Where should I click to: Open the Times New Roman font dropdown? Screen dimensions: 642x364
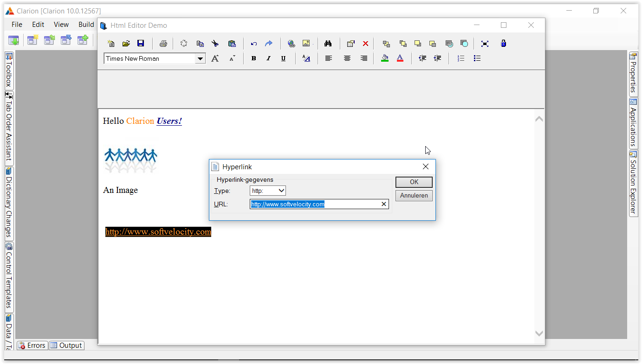(x=200, y=58)
